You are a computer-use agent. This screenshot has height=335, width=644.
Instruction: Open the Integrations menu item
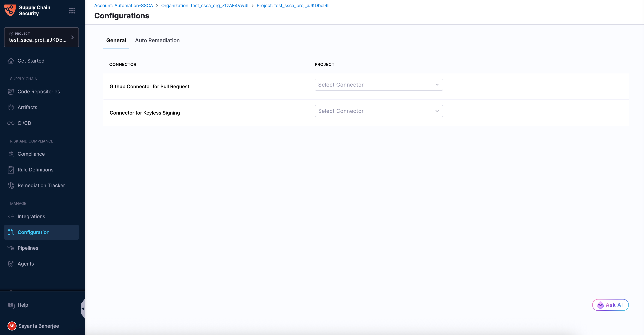31,217
